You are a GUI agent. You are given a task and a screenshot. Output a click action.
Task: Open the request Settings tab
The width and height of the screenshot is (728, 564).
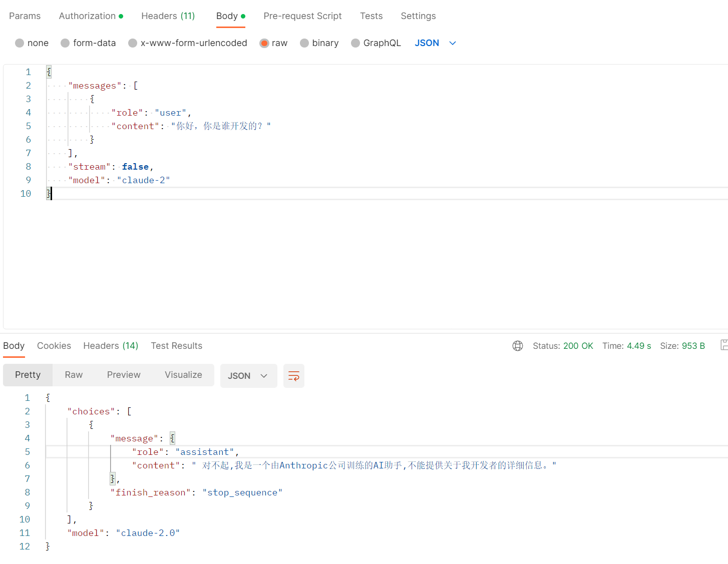click(x=418, y=16)
